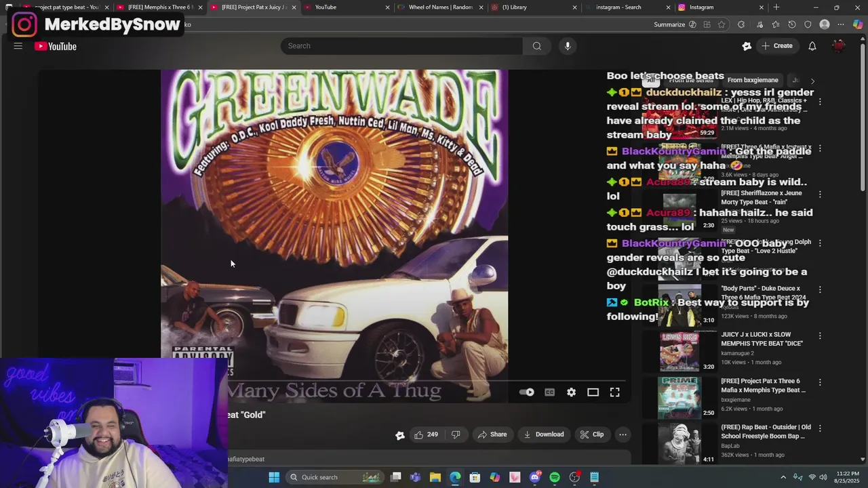Screen dimensions: 868x488
Task: Show more filter chips with right arrow
Action: 812,81
